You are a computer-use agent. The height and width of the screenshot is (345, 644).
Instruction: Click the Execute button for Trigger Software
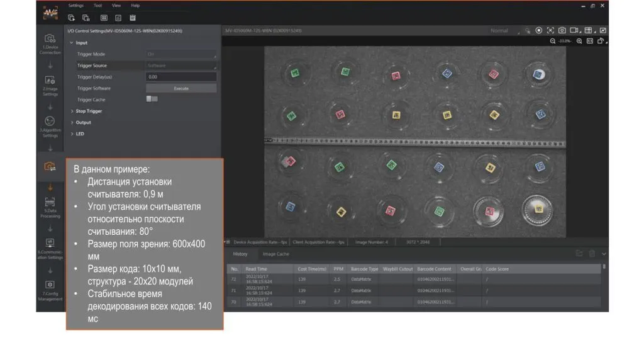(181, 88)
